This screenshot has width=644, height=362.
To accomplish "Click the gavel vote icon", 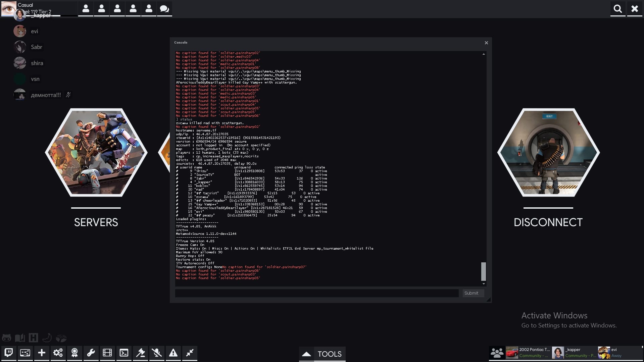I will click(140, 353).
